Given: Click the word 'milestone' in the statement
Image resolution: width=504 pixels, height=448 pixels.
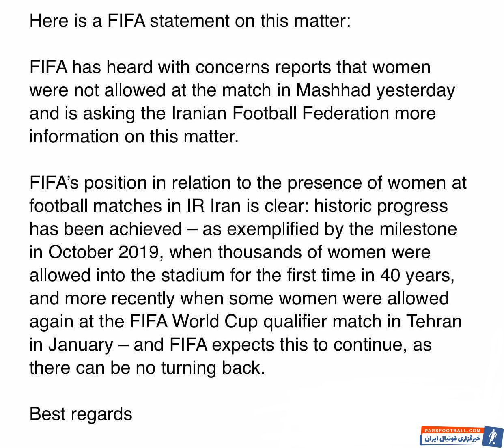Looking at the screenshot, I should pyautogui.click(x=418, y=229).
